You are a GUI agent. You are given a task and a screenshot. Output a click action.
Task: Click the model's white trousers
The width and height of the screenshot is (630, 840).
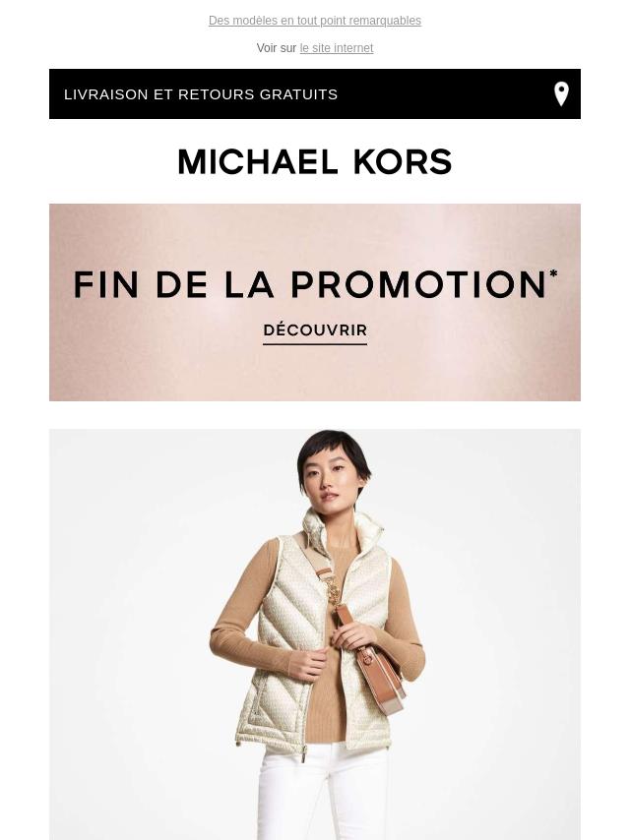point(322,793)
